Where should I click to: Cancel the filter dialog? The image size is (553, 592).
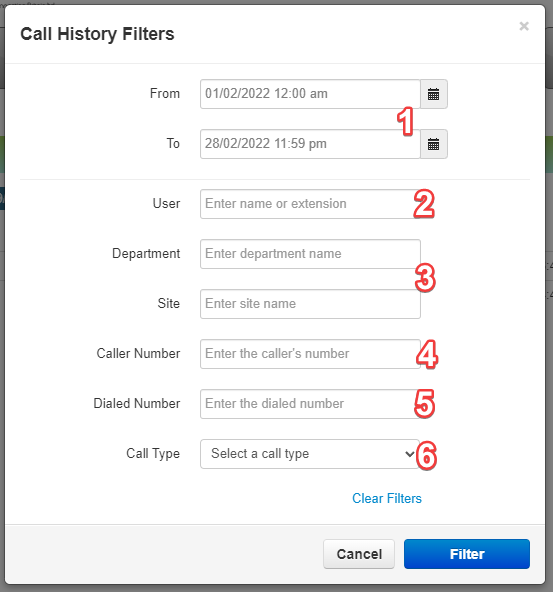pyautogui.click(x=359, y=554)
